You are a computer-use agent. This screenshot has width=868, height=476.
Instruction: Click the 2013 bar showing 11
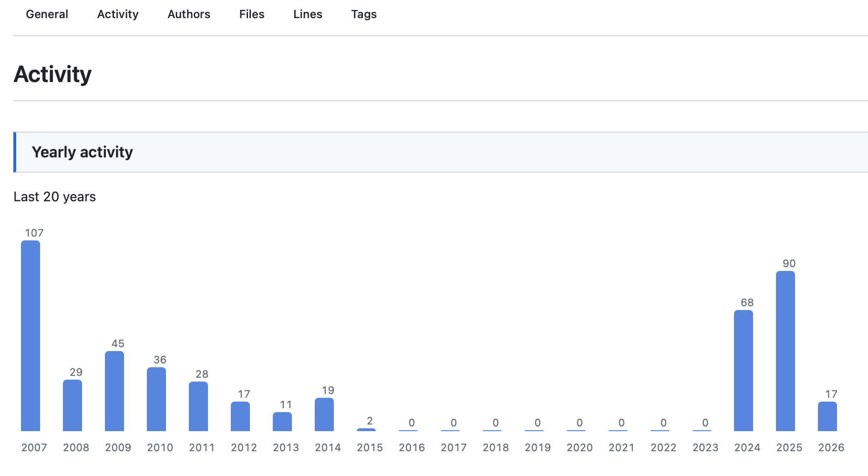pos(282,422)
